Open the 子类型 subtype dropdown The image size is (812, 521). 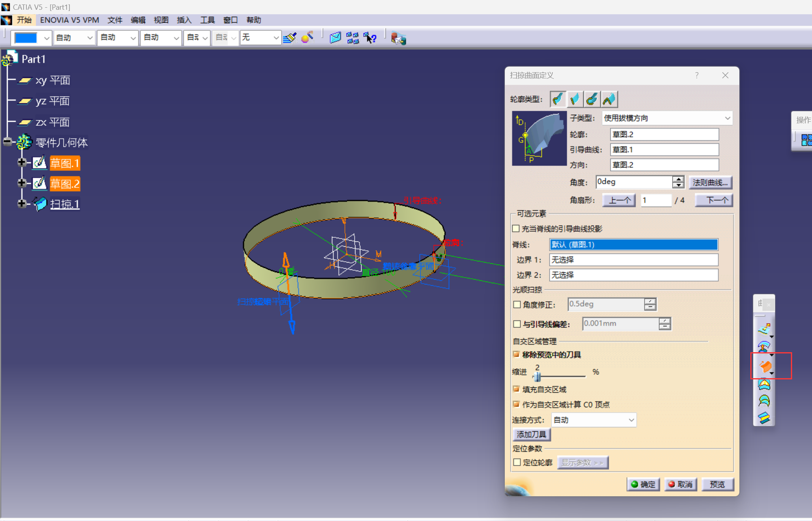click(727, 118)
